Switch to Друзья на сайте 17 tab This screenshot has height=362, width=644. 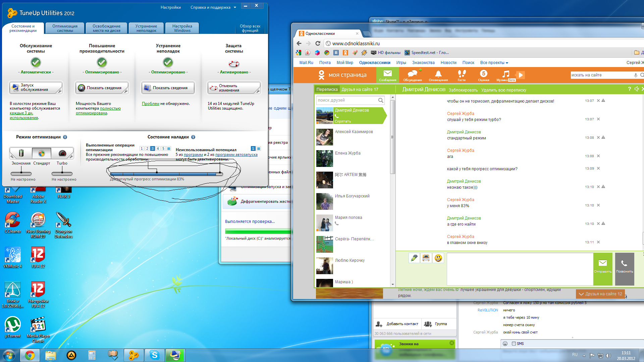(x=360, y=89)
